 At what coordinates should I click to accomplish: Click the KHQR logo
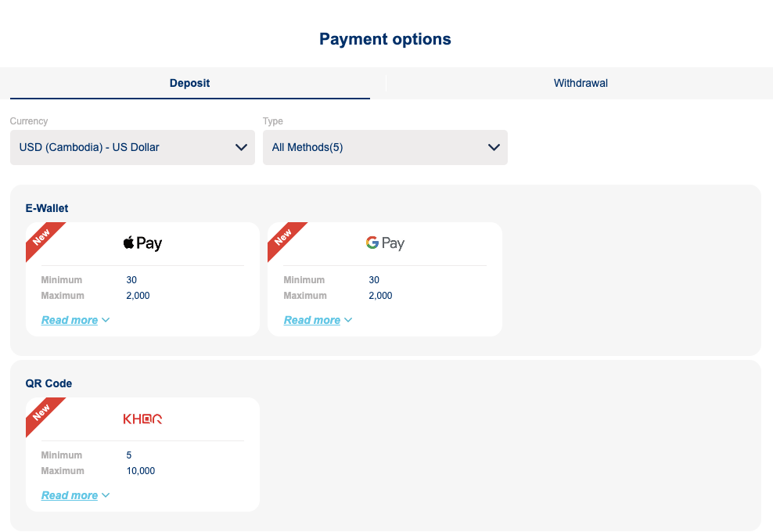click(x=142, y=419)
